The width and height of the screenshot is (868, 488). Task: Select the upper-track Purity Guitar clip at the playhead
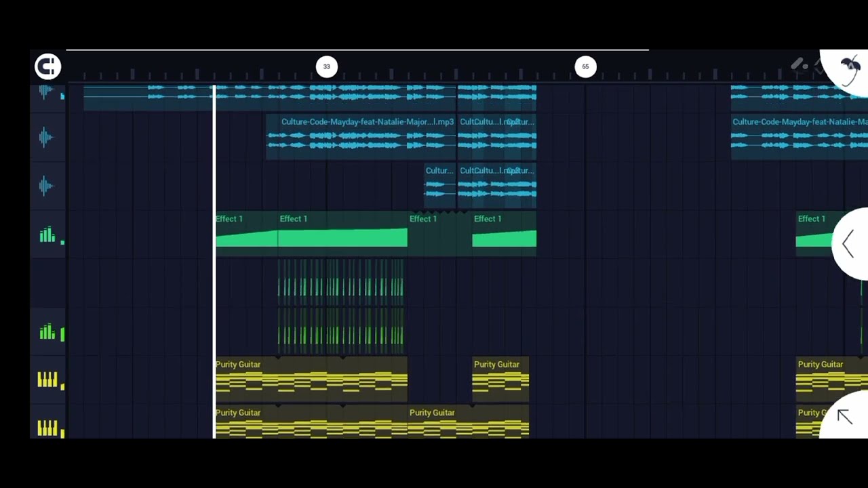click(311, 380)
